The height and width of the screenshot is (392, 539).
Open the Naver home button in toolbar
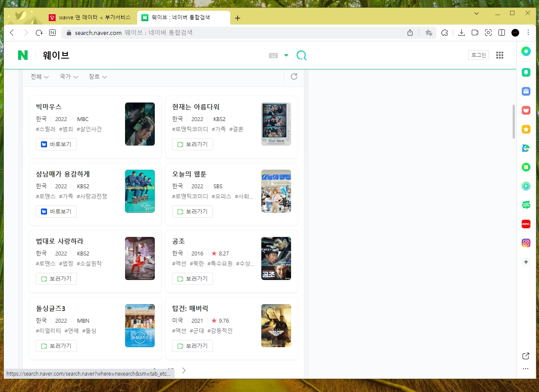tap(52, 33)
